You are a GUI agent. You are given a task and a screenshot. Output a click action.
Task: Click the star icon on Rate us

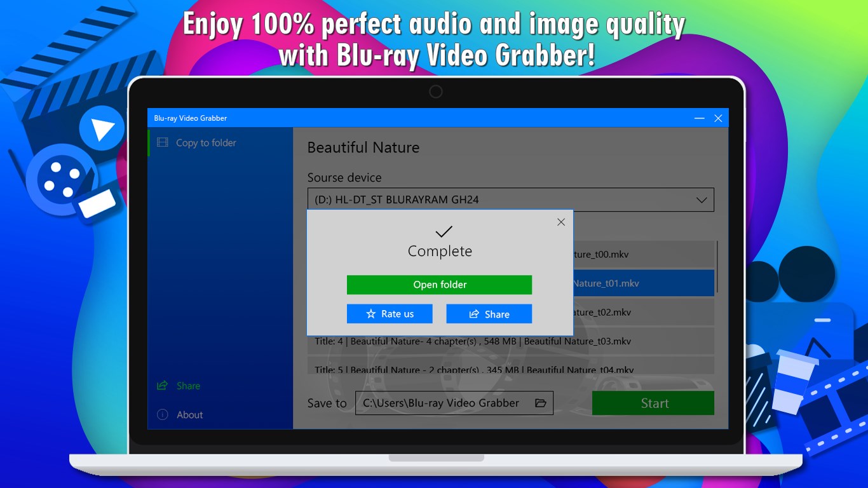click(371, 314)
